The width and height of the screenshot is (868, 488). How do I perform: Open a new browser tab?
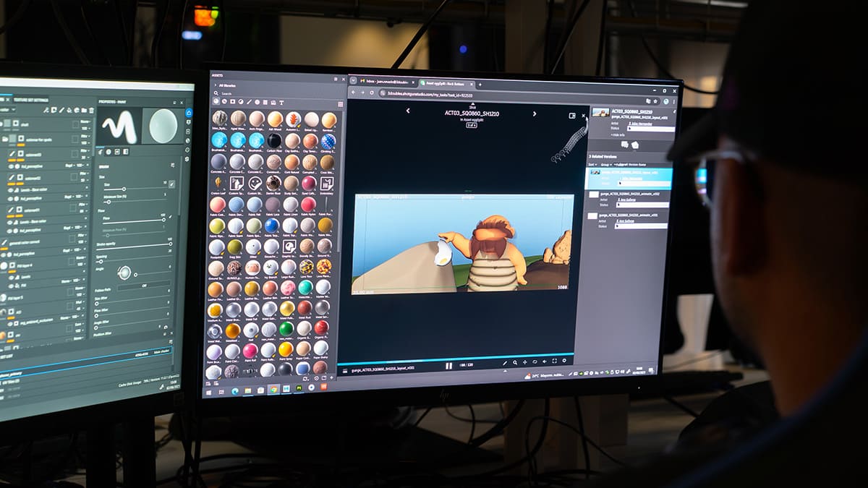tap(480, 85)
